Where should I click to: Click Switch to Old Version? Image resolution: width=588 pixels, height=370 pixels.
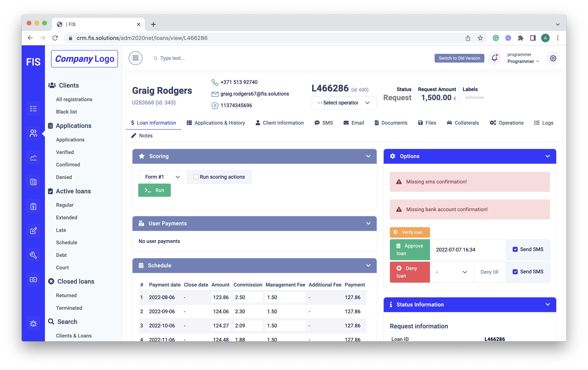(x=459, y=58)
